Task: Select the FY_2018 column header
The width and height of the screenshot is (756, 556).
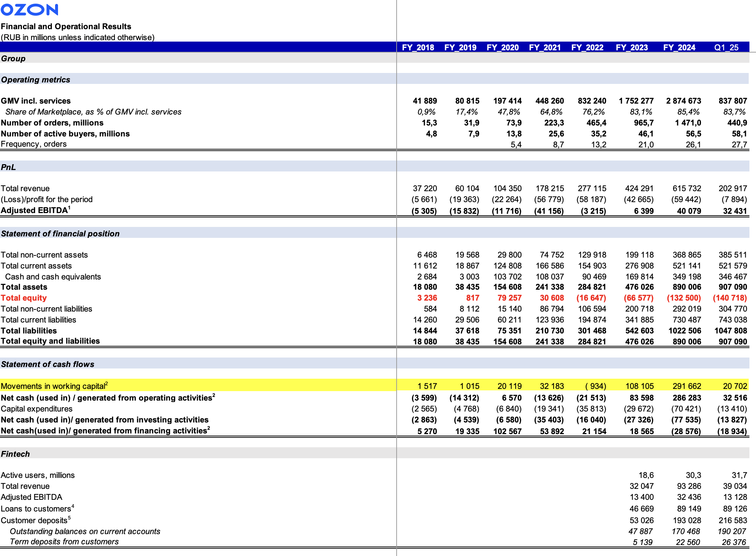Action: click(418, 47)
